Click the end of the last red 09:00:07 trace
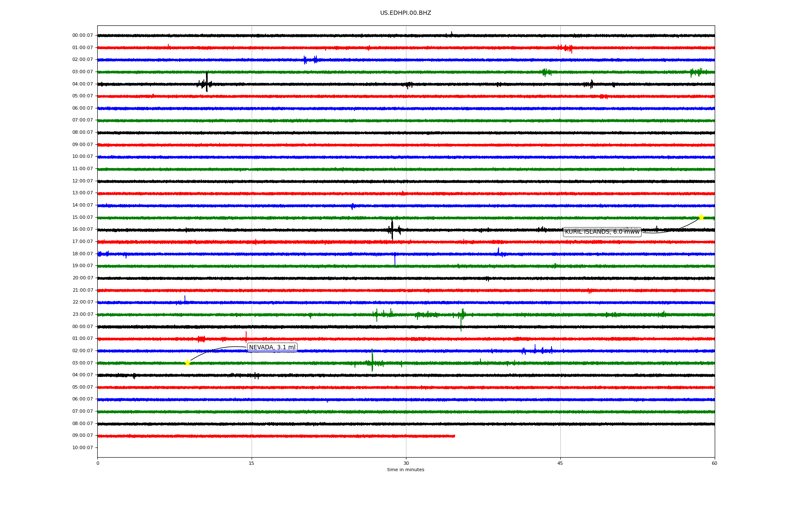 tap(454, 436)
